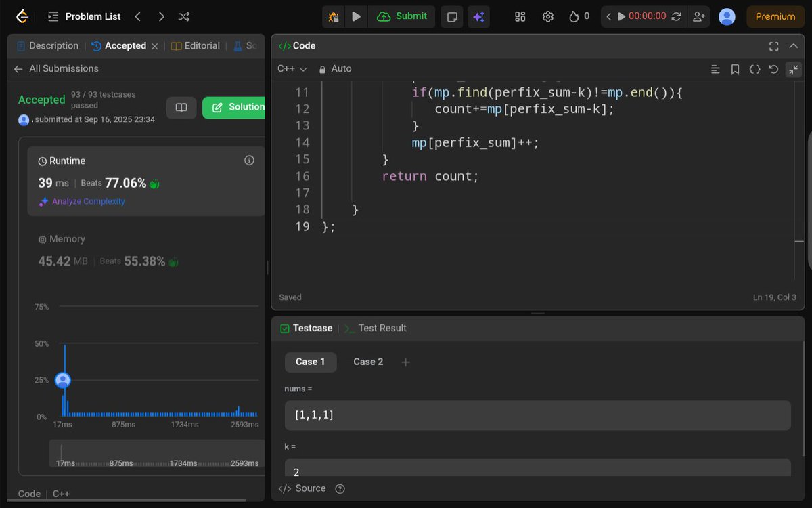The height and width of the screenshot is (508, 812).
Task: Open the Editorial tab
Action: [x=195, y=46]
